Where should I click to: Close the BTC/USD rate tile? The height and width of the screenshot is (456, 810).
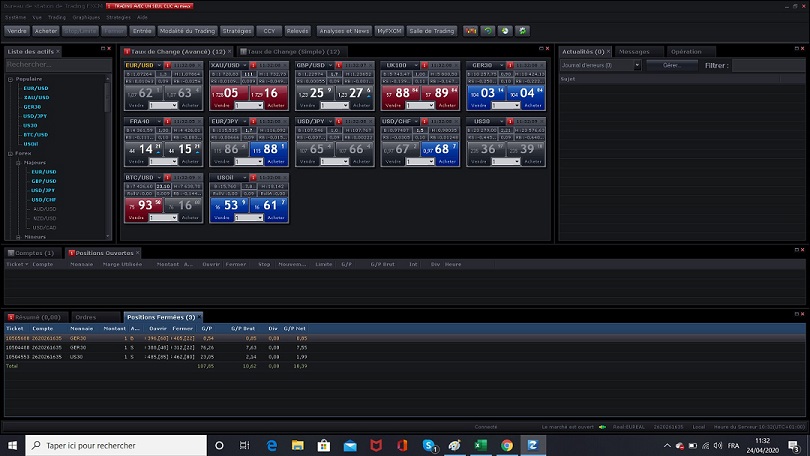tap(199, 177)
